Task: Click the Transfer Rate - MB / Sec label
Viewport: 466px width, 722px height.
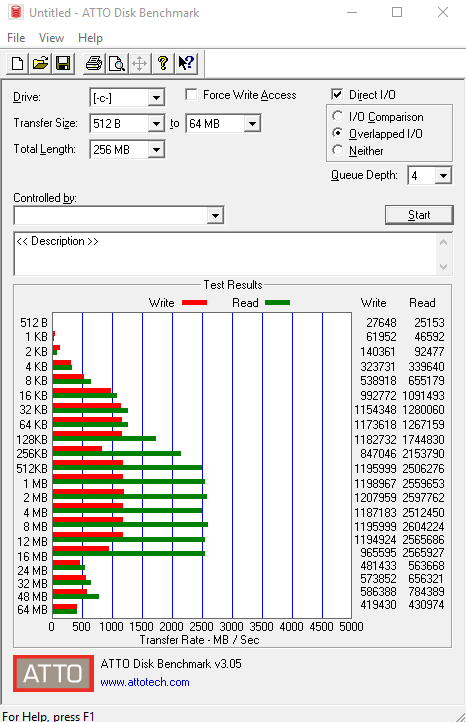Action: pos(199,640)
